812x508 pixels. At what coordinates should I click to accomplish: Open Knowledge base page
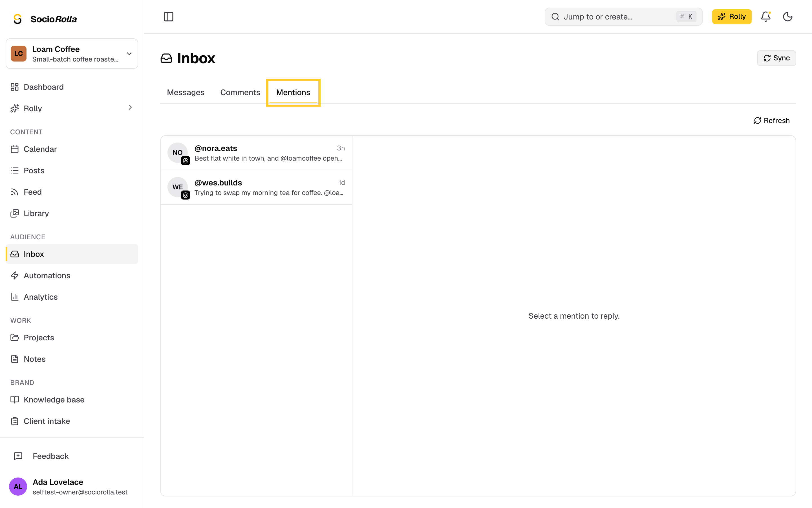coord(72,399)
